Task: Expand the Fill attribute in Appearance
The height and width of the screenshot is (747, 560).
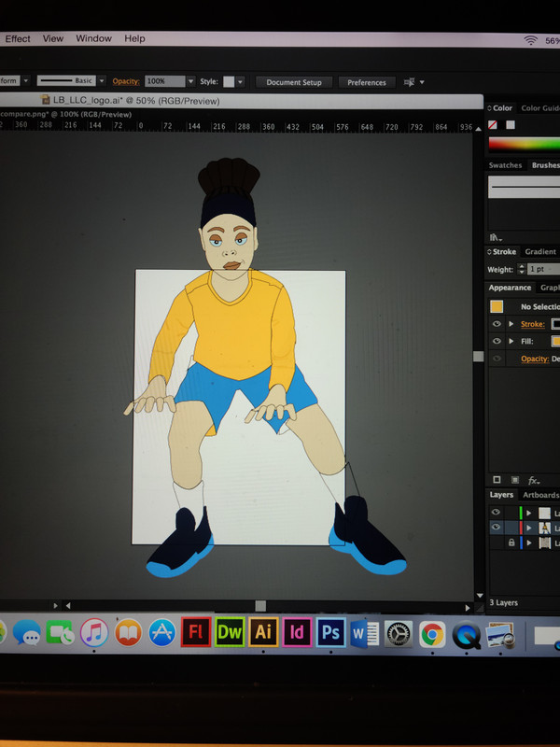Action: 511,341
